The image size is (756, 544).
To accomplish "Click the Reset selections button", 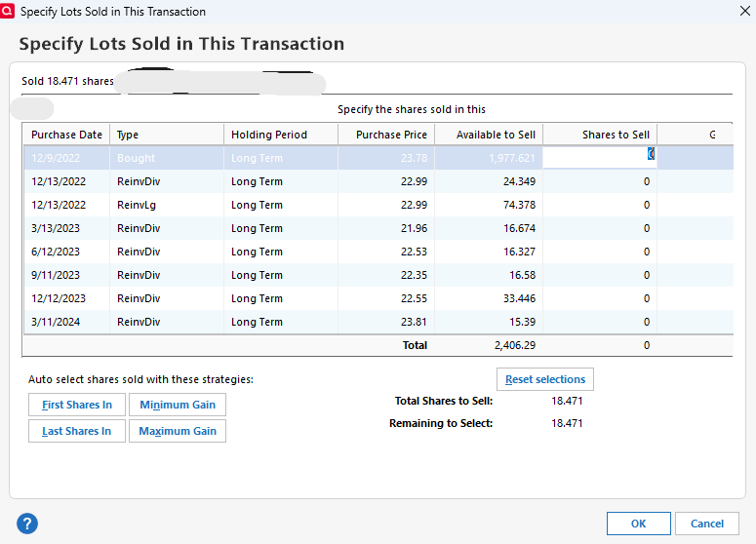I will point(544,379).
